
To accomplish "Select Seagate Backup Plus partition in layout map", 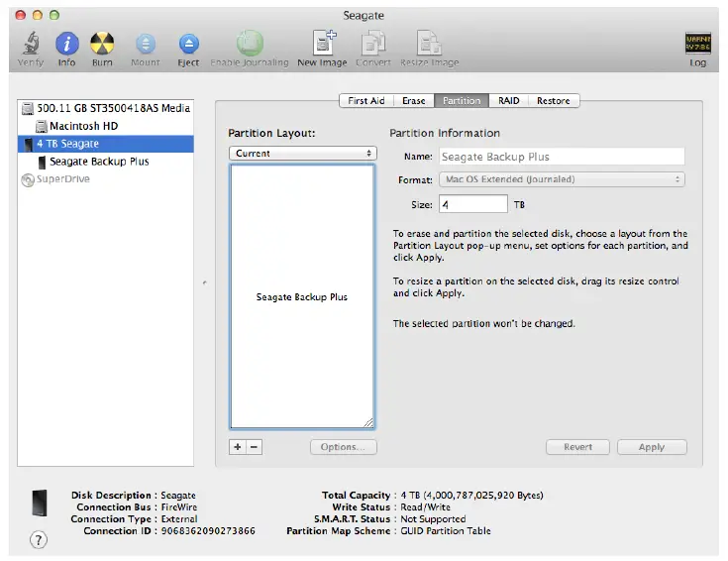I will tap(302, 296).
